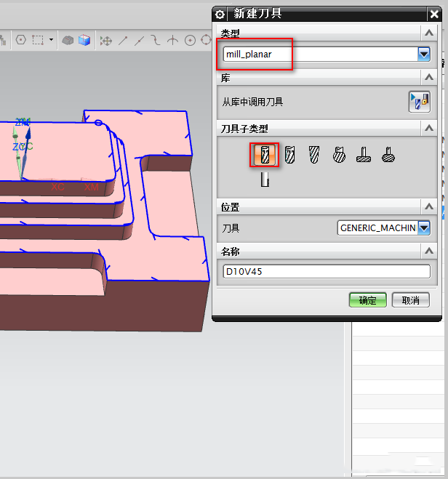Screen dimensions: 448x479
Task: Open the mill_planar type dropdown
Action: point(423,54)
